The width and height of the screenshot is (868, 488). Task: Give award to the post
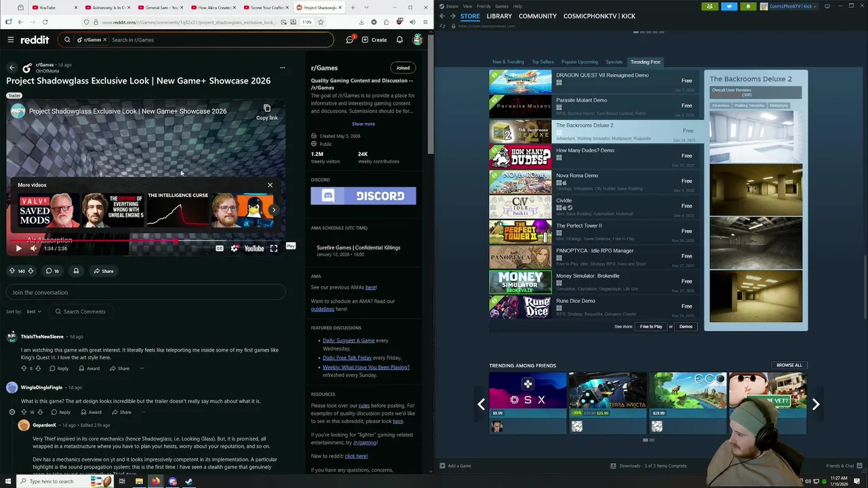(x=76, y=271)
